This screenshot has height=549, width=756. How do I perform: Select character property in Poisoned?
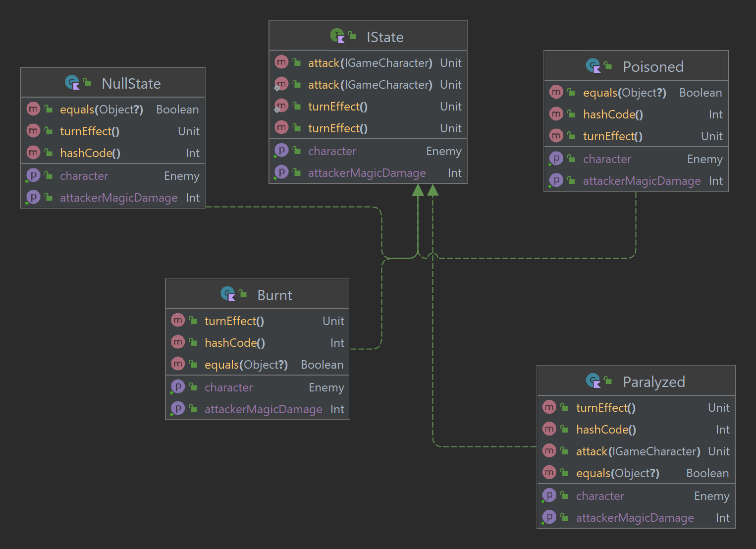pos(607,159)
